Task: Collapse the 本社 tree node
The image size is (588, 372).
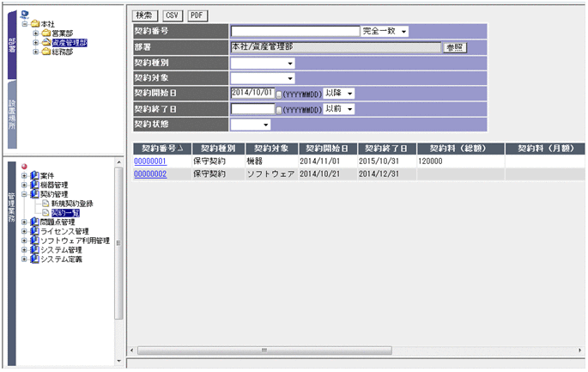Action: pyautogui.click(x=25, y=24)
